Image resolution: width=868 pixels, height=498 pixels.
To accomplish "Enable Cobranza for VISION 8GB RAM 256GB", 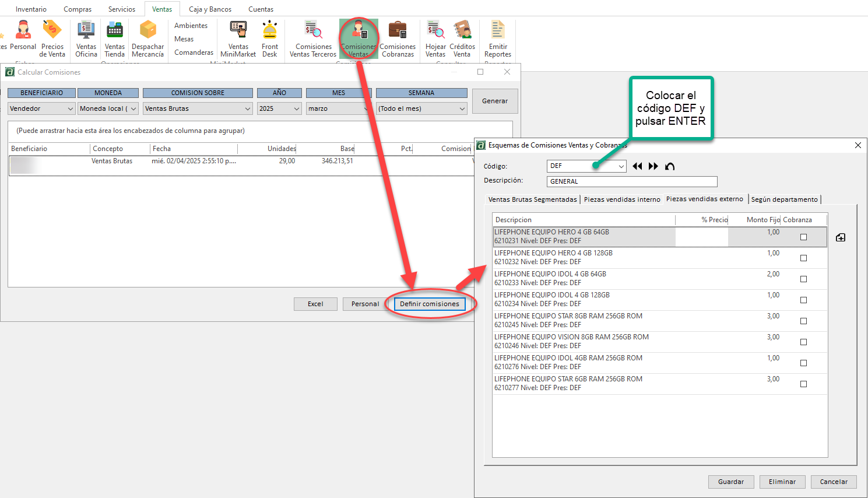I will click(x=803, y=342).
